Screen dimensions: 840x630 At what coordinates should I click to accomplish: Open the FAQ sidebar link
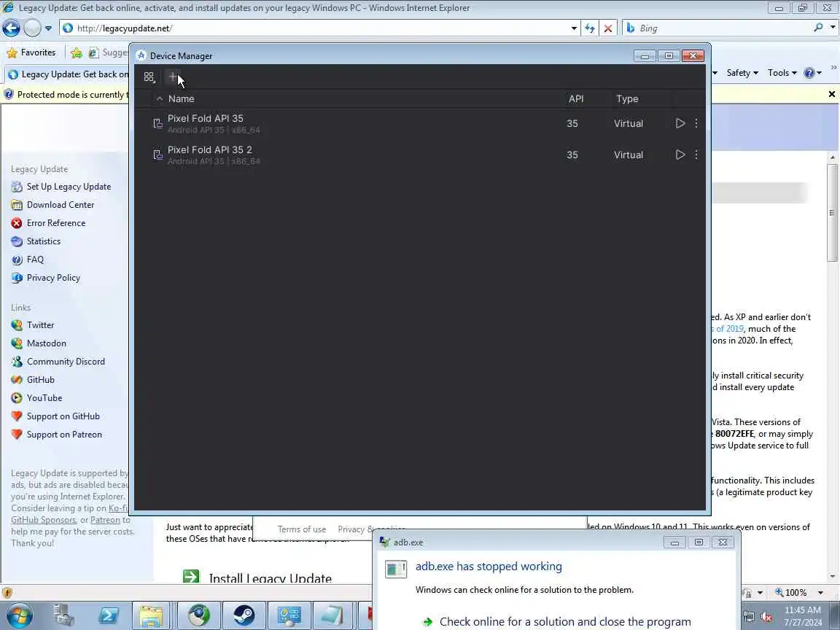point(35,260)
